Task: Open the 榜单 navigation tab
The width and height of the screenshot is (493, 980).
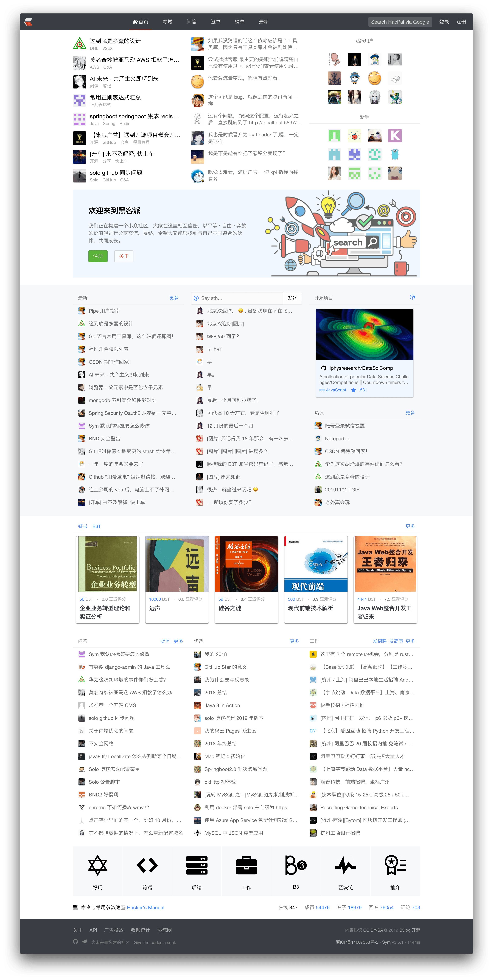Action: pyautogui.click(x=239, y=22)
